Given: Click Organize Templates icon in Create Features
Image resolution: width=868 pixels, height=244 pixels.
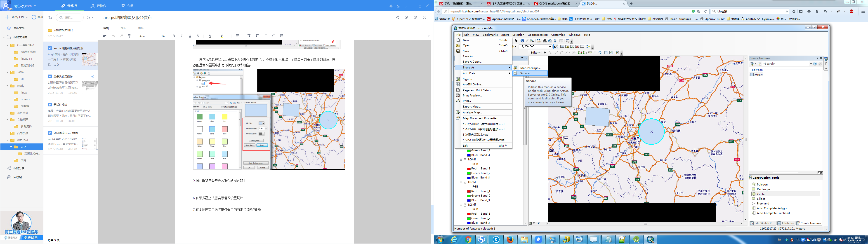Looking at the screenshot, I should (759, 64).
